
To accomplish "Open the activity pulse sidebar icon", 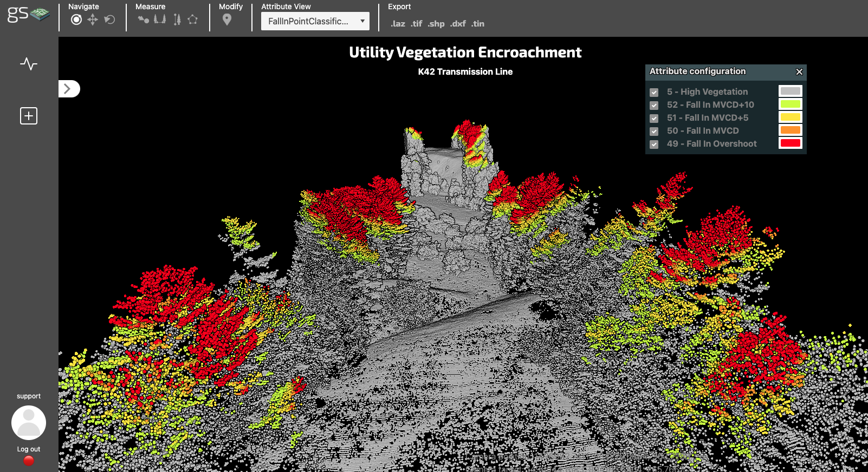I will 29,64.
